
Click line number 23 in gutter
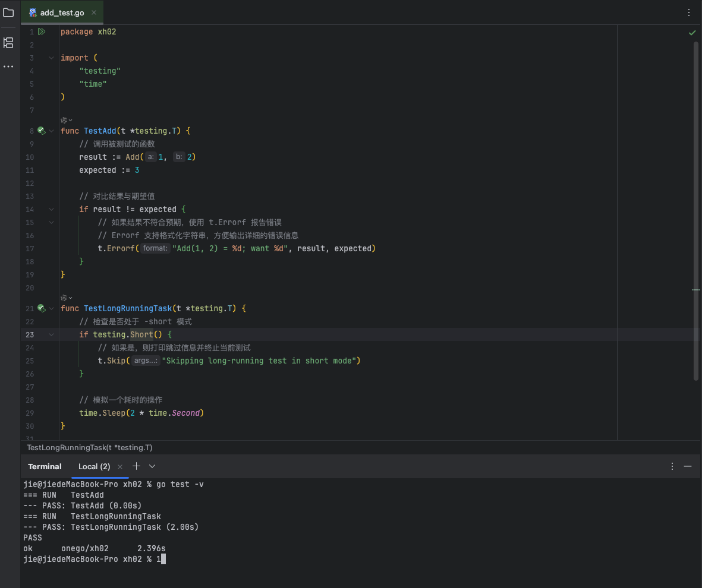(x=30, y=335)
